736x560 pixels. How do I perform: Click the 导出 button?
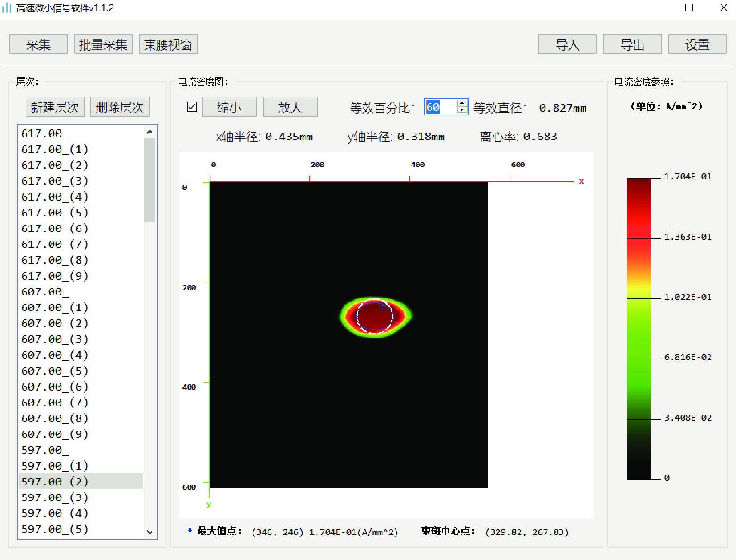632,44
